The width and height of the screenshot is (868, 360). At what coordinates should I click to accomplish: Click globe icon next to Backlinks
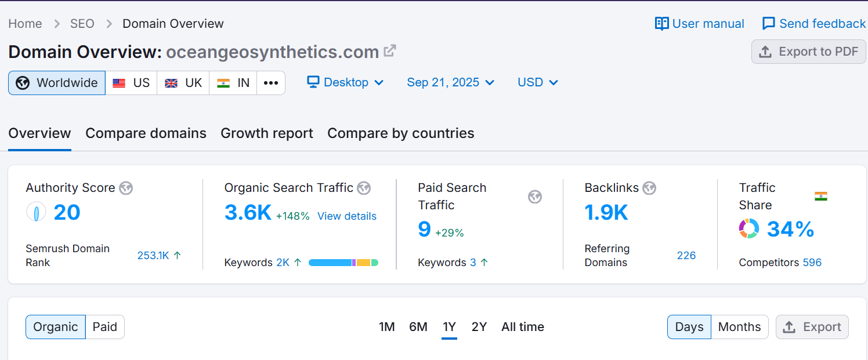click(x=649, y=188)
